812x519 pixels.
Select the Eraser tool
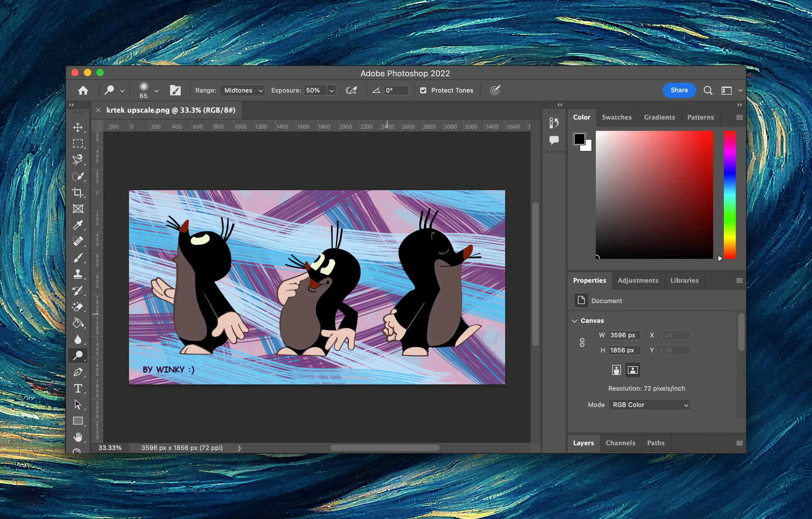click(78, 307)
